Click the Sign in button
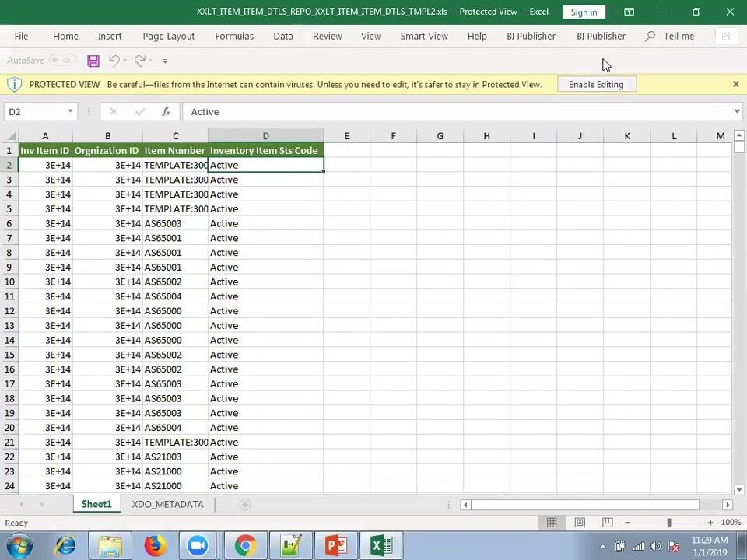 tap(584, 12)
